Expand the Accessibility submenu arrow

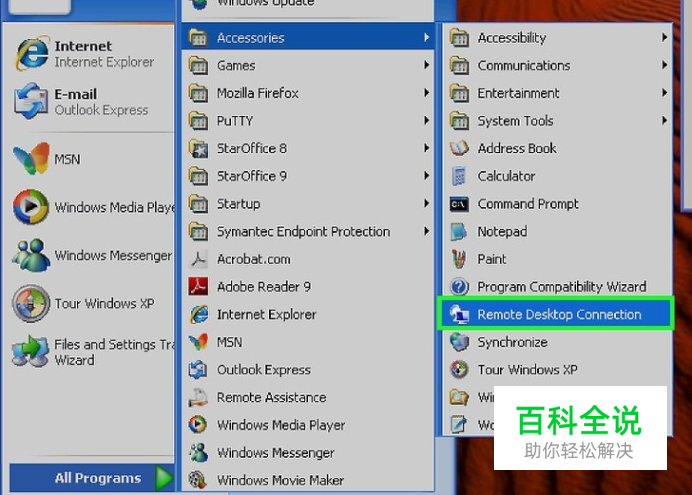664,38
